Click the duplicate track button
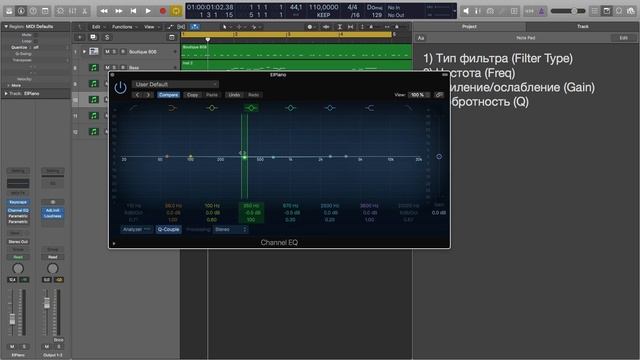This screenshot has height=360, width=640. click(x=93, y=37)
